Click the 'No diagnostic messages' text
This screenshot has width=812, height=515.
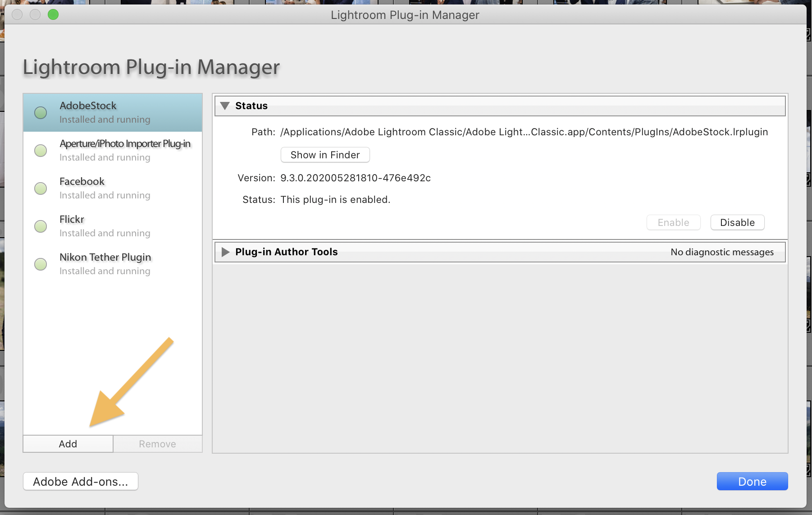[x=722, y=252]
